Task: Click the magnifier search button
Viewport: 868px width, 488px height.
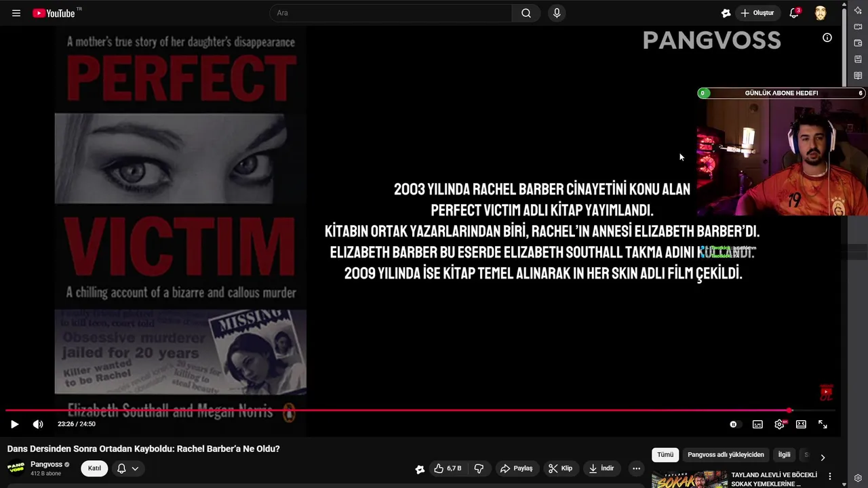Action: 526,13
